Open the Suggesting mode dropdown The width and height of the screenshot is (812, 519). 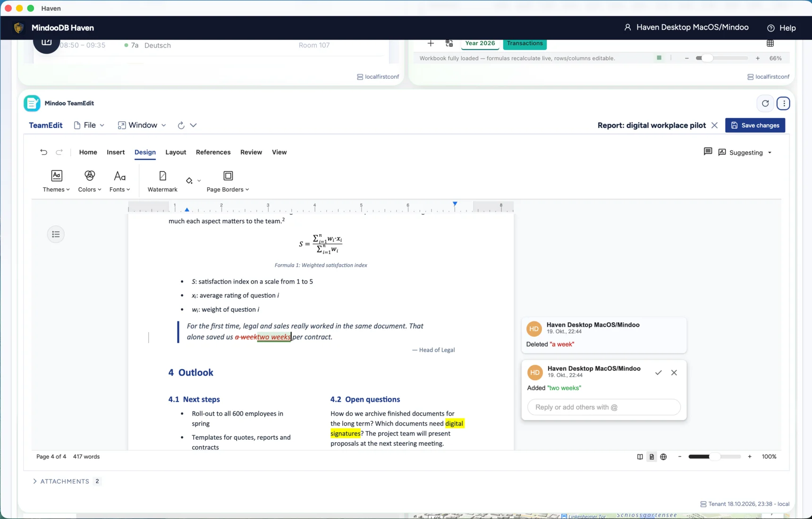point(745,152)
